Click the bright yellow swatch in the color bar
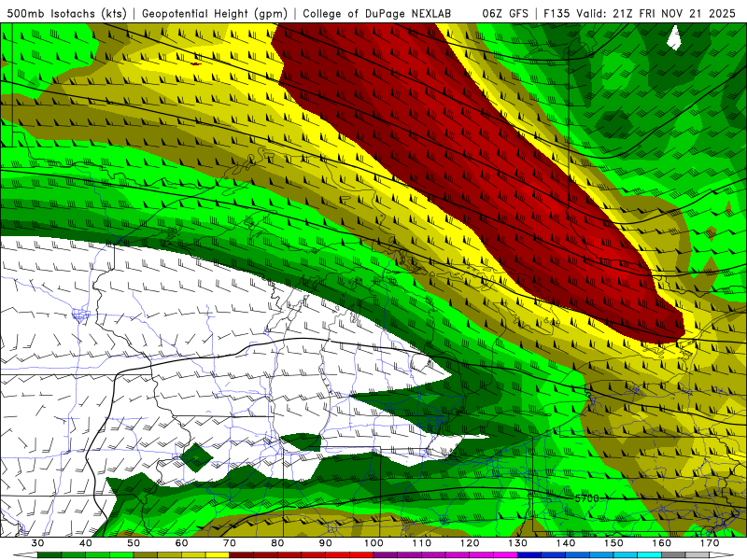747x560 pixels. tap(218, 555)
